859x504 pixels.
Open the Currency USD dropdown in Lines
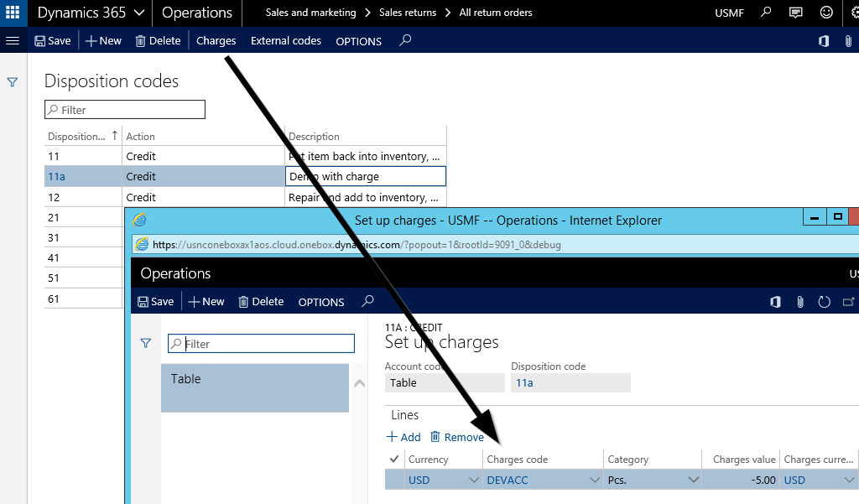pos(473,480)
